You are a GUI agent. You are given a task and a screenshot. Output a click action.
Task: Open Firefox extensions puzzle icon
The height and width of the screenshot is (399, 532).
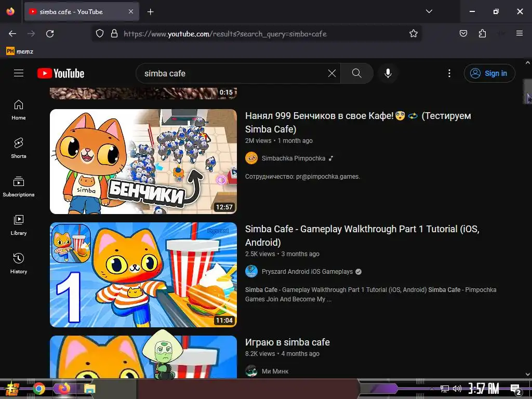point(482,34)
